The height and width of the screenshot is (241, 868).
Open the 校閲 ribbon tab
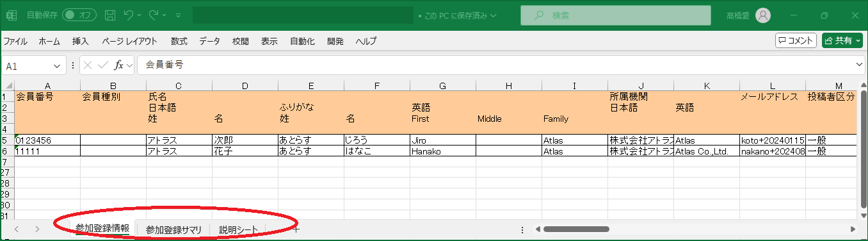(241, 41)
